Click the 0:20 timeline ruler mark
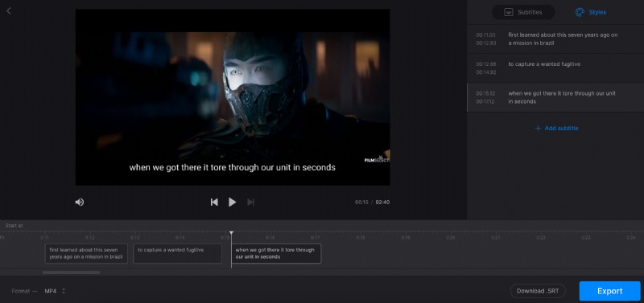Image resolution: width=644 pixels, height=303 pixels. point(451,238)
